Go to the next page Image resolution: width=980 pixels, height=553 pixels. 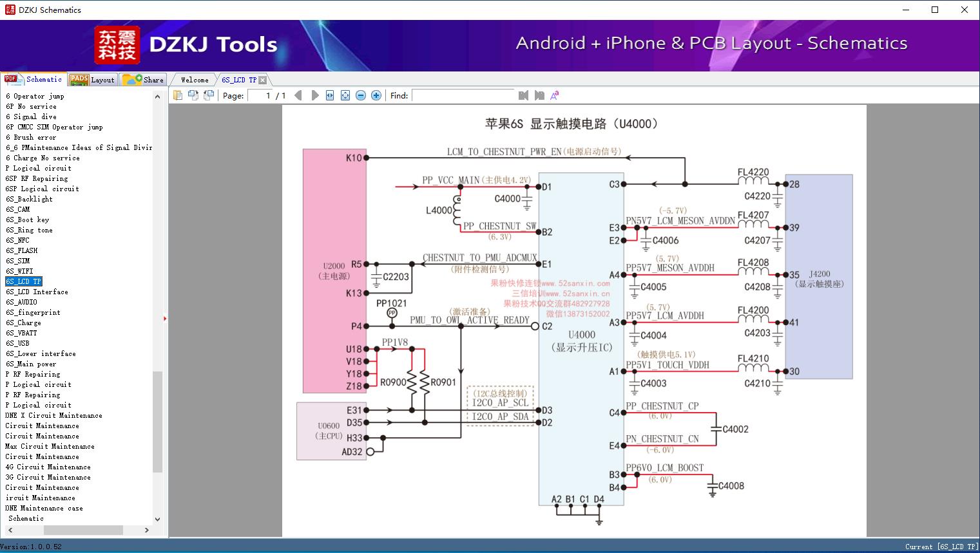pyautogui.click(x=314, y=95)
